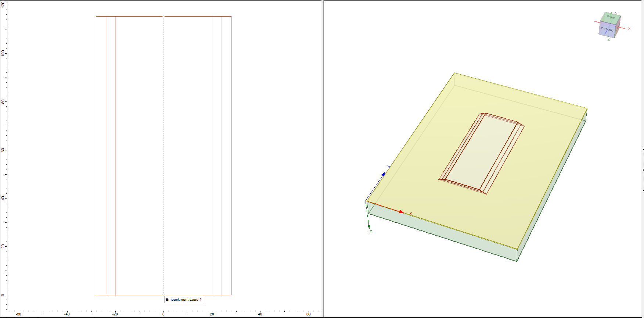Click the bottom centerline node of embankment

[x=163, y=295]
